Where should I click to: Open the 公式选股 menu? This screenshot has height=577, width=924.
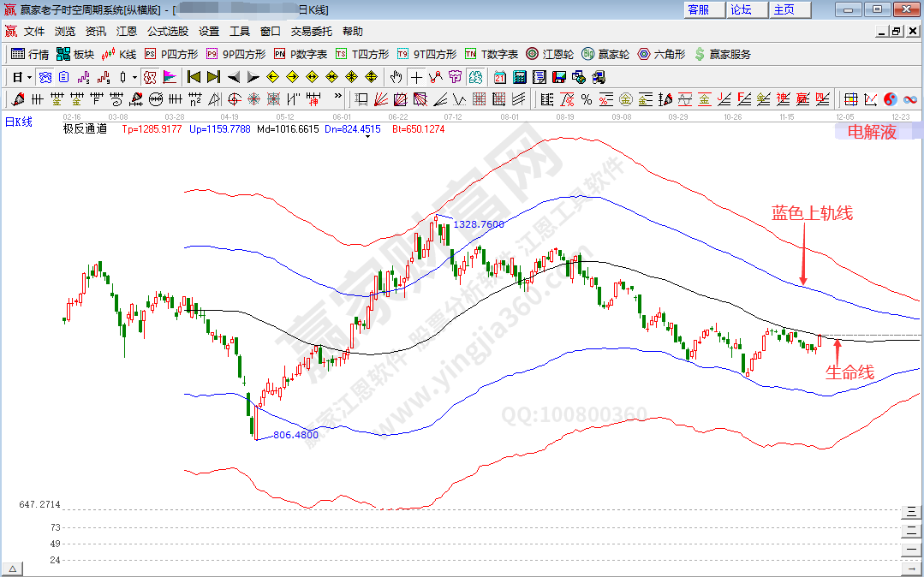[x=167, y=32]
